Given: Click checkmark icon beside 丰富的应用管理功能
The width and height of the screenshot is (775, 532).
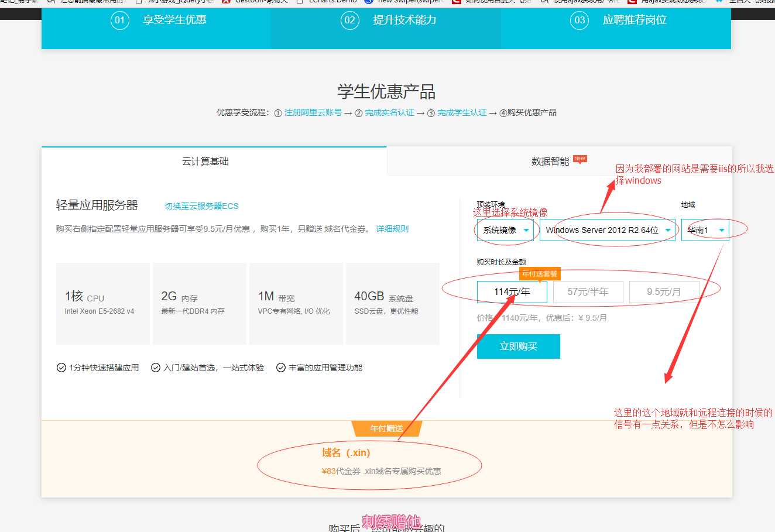Looking at the screenshot, I should [281, 368].
